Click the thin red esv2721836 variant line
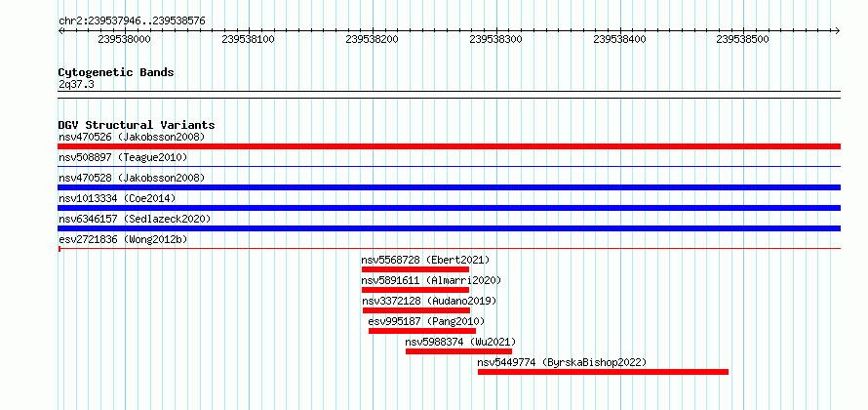Viewport: 868px width, 410px height. tap(449, 249)
